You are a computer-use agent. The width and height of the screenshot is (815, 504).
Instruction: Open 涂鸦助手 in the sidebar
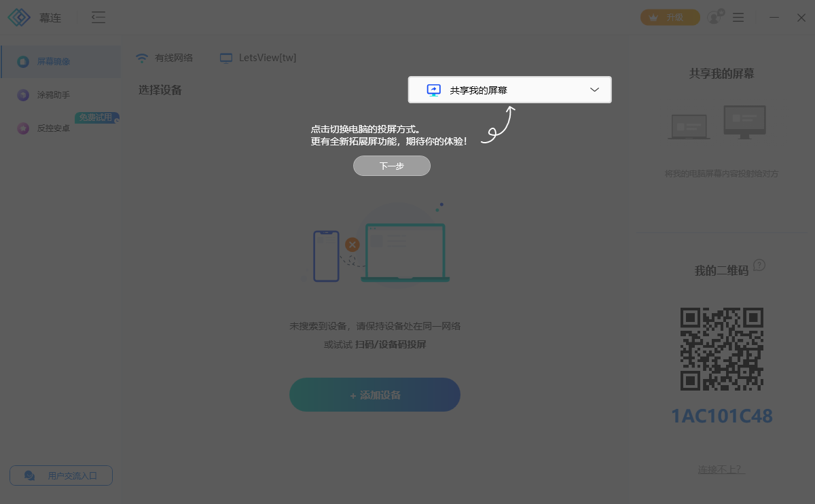pyautogui.click(x=61, y=95)
